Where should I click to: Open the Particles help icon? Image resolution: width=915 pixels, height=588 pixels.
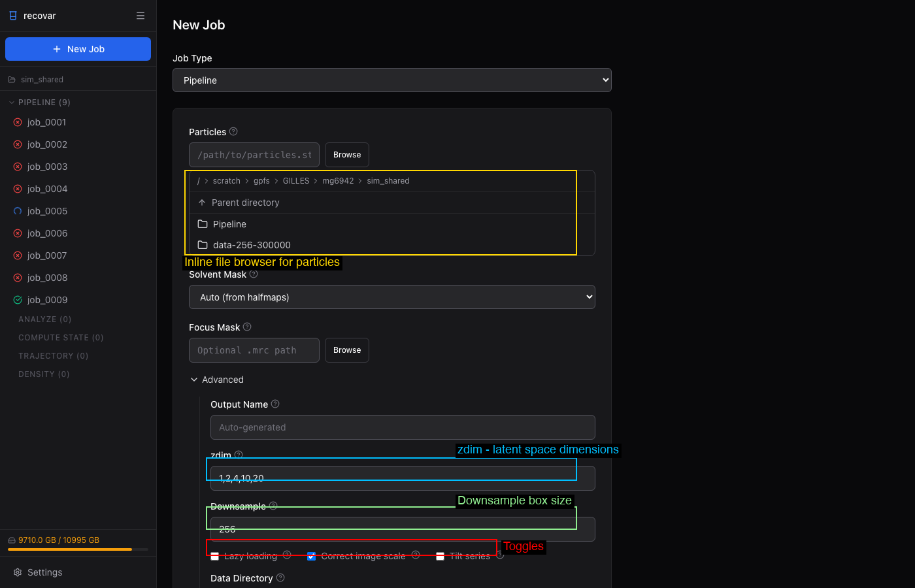coord(233,131)
